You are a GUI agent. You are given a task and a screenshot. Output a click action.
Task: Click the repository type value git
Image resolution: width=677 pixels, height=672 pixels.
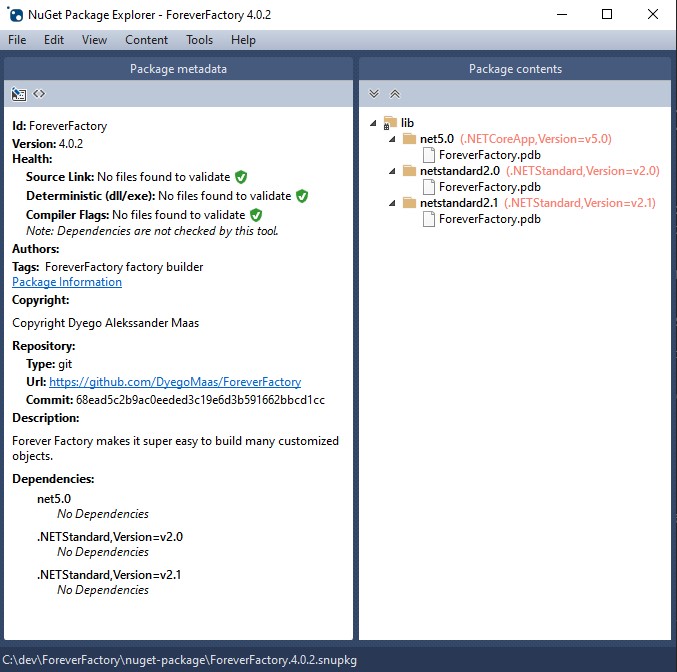(x=65, y=364)
